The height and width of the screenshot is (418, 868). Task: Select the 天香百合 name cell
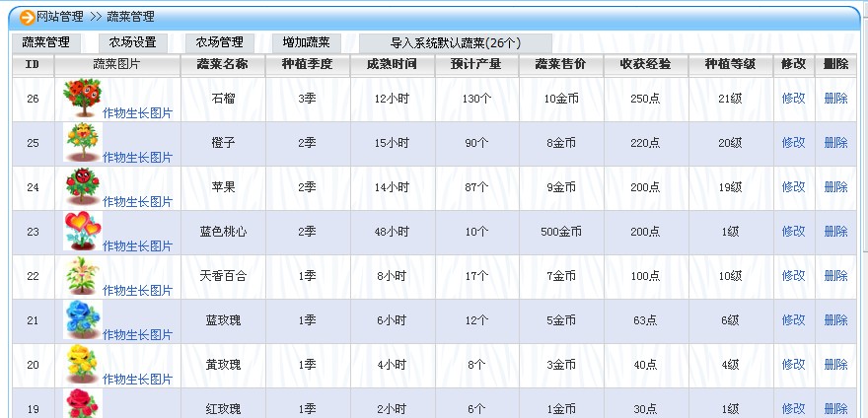[x=223, y=276]
